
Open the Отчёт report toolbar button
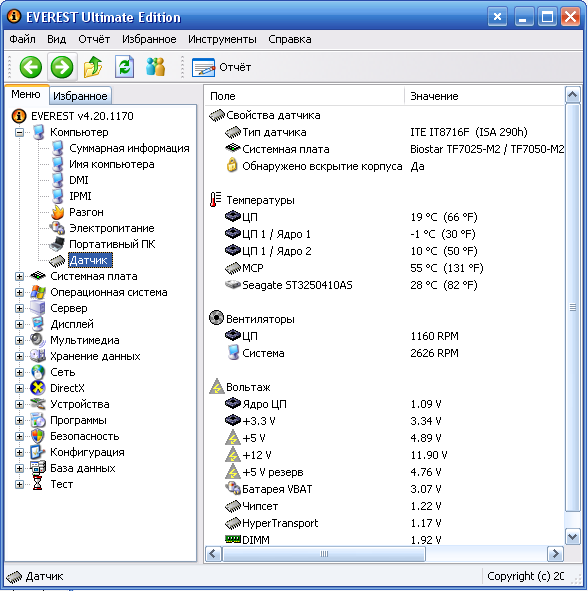click(x=222, y=67)
